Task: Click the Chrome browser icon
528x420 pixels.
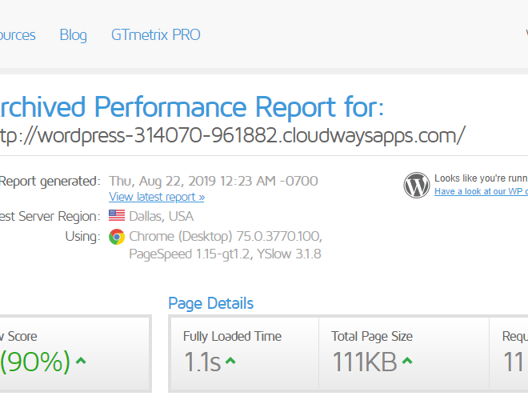Action: pos(117,237)
